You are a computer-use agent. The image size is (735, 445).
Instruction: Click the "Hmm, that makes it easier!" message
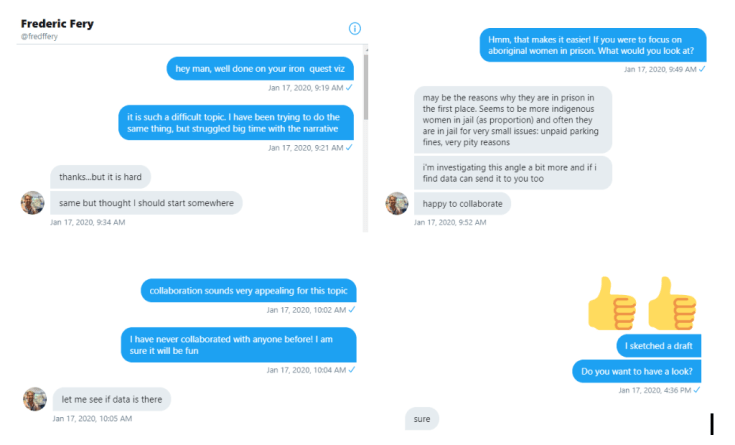(592, 43)
